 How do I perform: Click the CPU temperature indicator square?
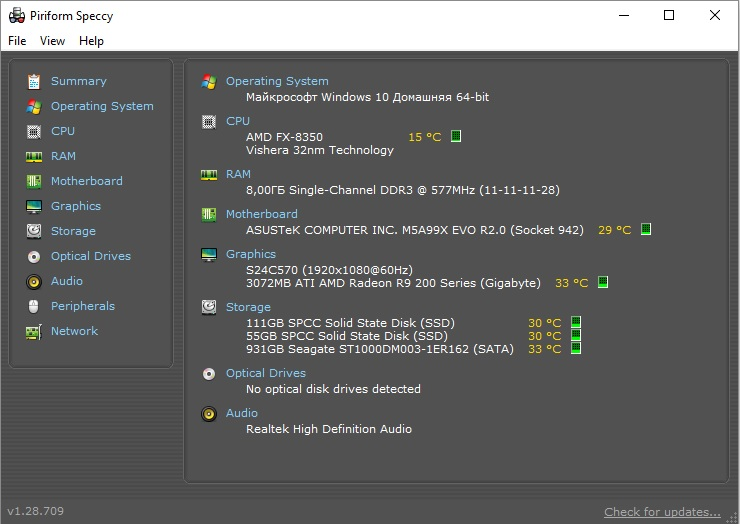point(456,137)
